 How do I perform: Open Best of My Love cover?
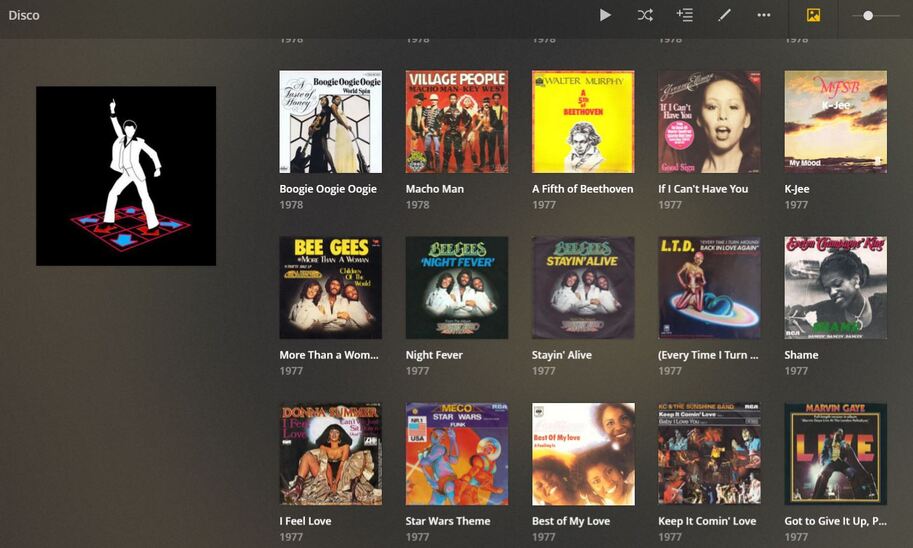tap(583, 454)
